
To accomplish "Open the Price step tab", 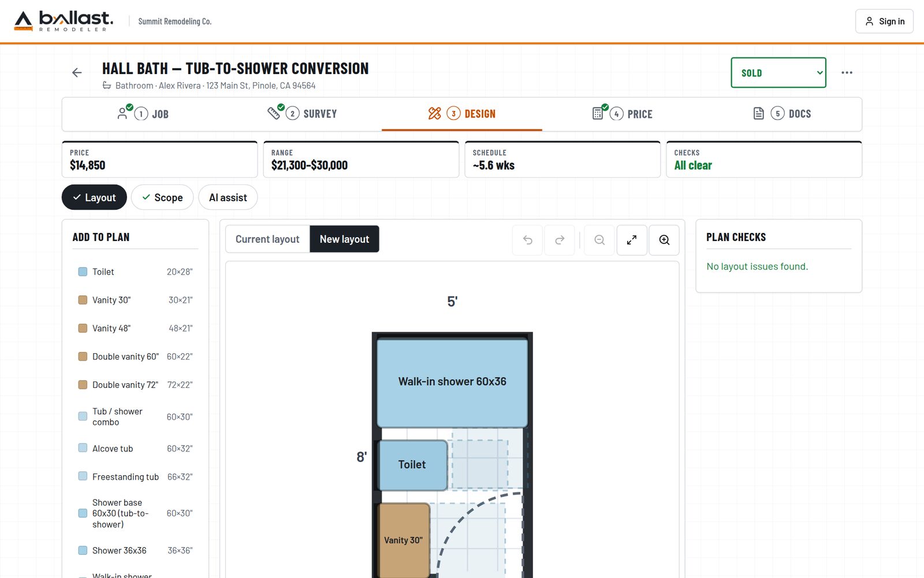I will [x=622, y=114].
